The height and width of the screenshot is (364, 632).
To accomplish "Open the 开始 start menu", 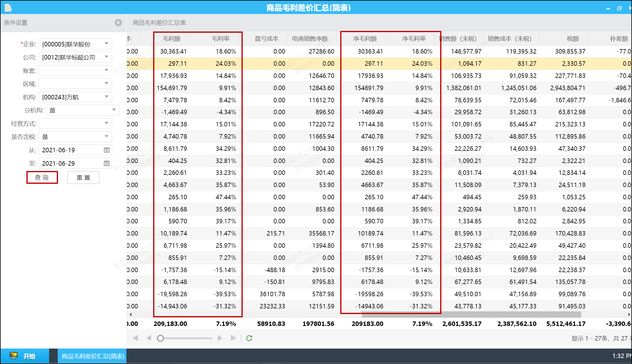I will (x=24, y=356).
